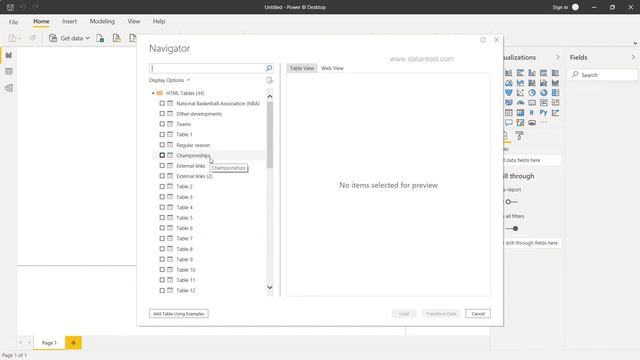640x360 pixels.
Task: Check the Other developments checkbox
Action: click(162, 113)
